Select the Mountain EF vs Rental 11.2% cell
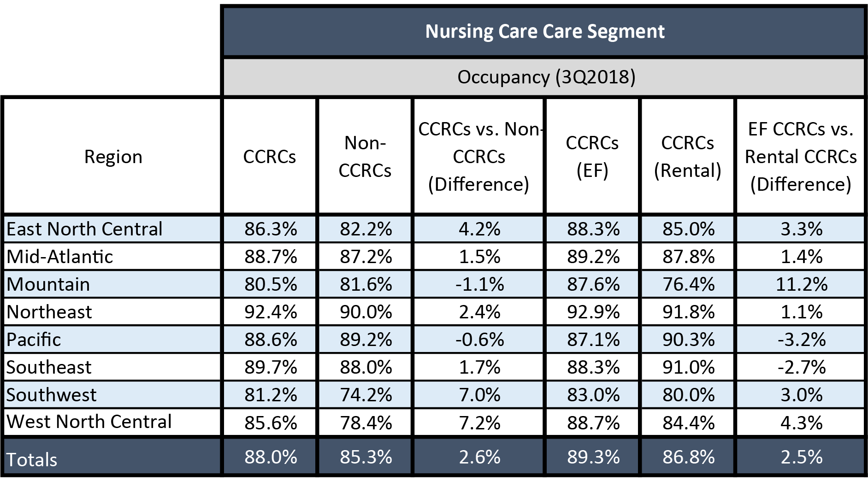Viewport: 868px width, 481px height. click(x=801, y=284)
